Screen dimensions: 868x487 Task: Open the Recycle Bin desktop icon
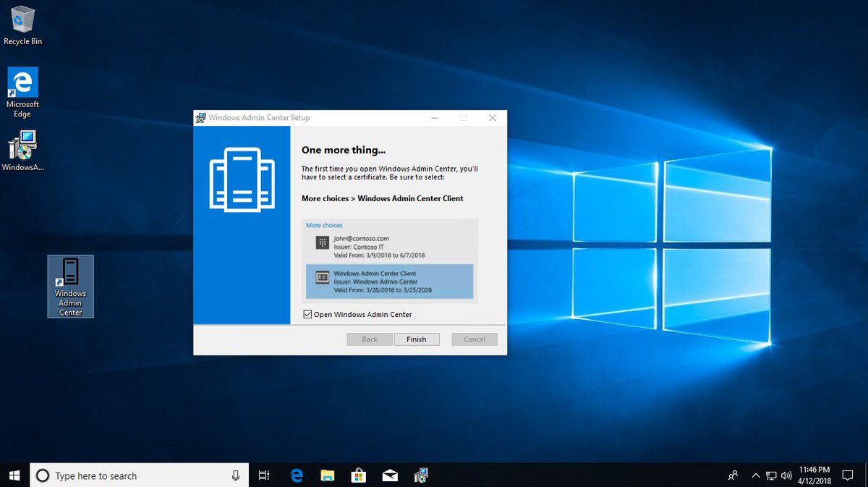[22, 25]
